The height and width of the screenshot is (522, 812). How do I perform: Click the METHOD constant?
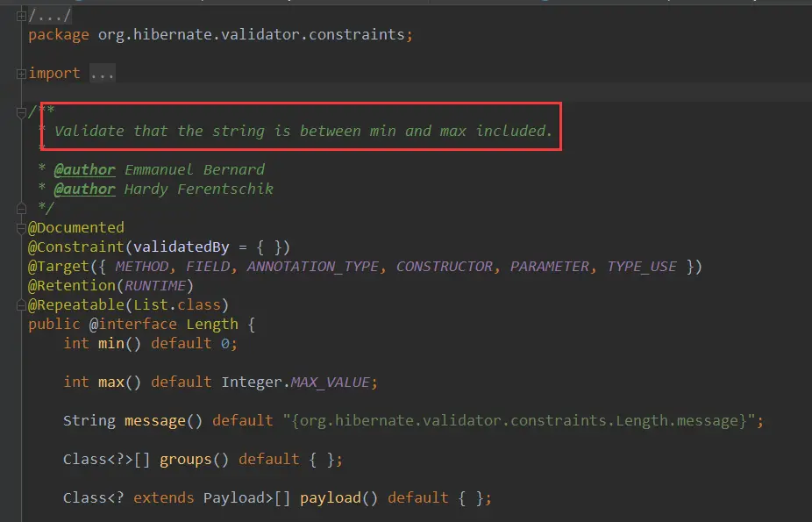tap(142, 266)
